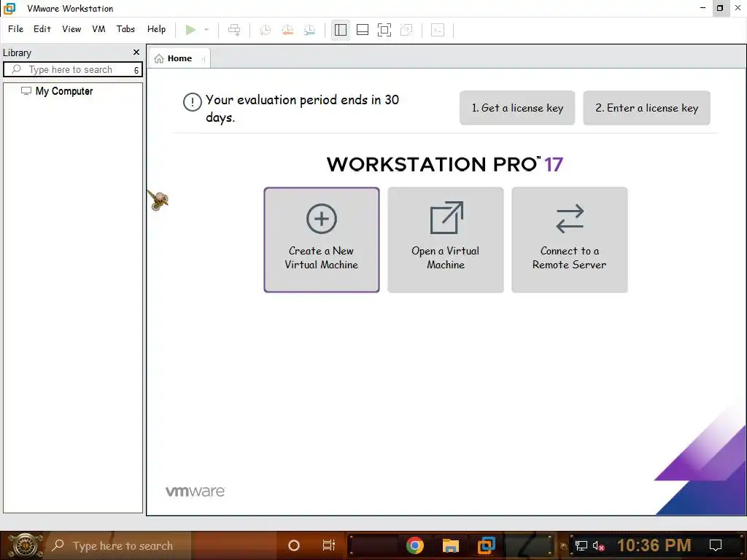Click Get a license key button
The width and height of the screenshot is (747, 560).
(517, 108)
